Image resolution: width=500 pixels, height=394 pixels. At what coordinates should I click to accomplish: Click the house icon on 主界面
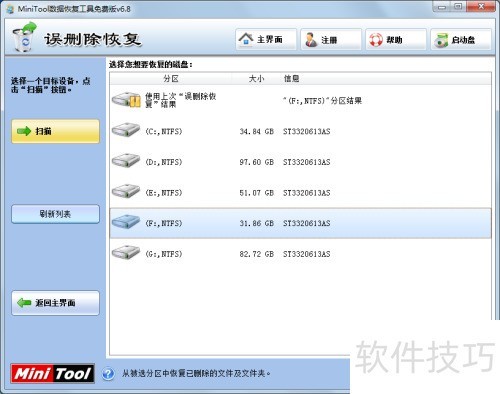pos(246,39)
